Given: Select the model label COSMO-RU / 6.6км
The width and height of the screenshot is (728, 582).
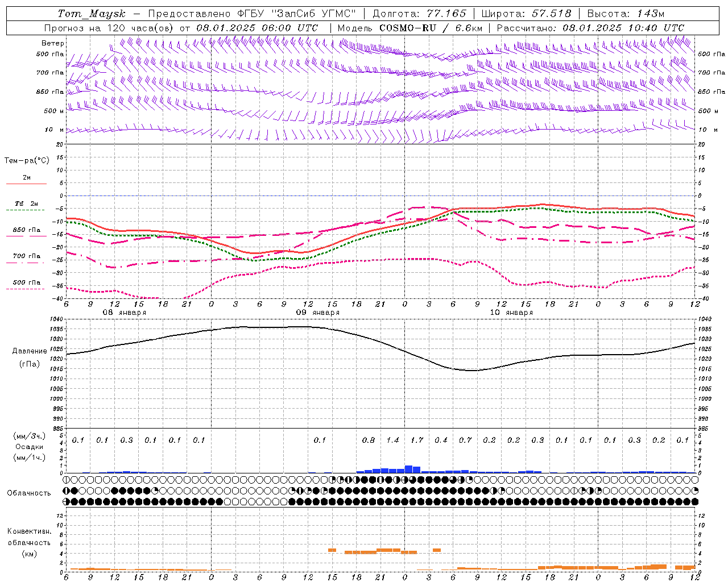Looking at the screenshot, I should (x=431, y=28).
